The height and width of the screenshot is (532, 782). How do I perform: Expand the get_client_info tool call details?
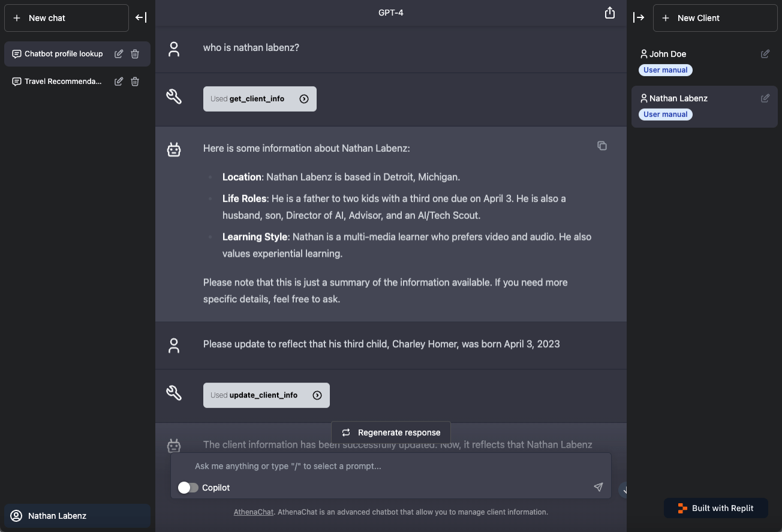click(x=304, y=99)
